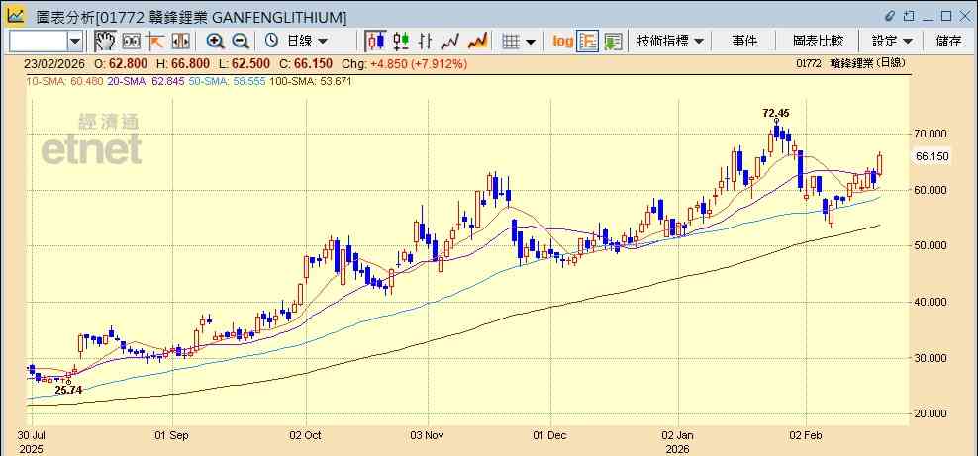Click the 66.150 current price tag
Image resolution: width=980 pixels, height=456 pixels.
[x=932, y=157]
